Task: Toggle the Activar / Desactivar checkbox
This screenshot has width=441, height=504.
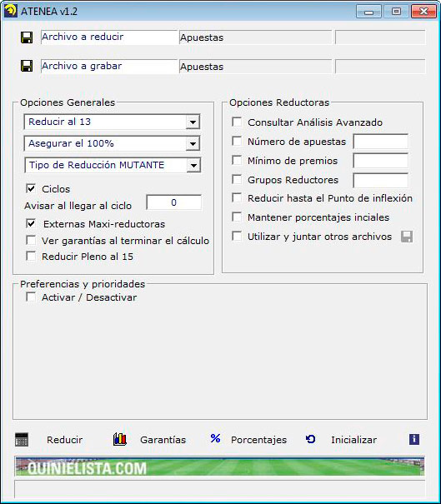Action: pyautogui.click(x=31, y=297)
